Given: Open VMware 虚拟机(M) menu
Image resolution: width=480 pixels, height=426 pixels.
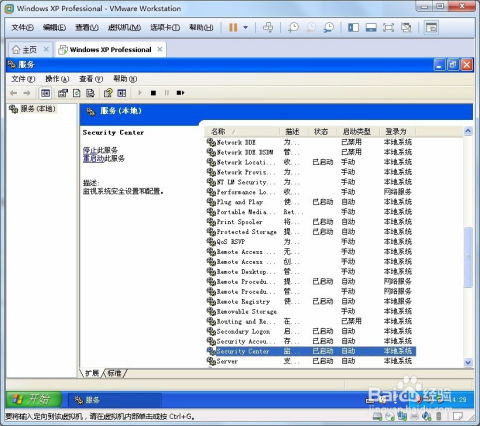Looking at the screenshot, I should (x=124, y=27).
